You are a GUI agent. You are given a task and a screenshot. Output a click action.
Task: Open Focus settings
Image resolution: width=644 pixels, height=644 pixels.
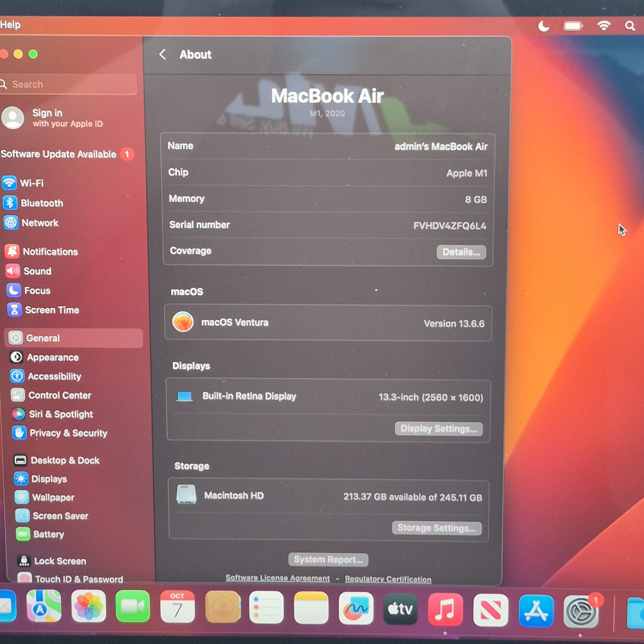[x=28, y=290]
